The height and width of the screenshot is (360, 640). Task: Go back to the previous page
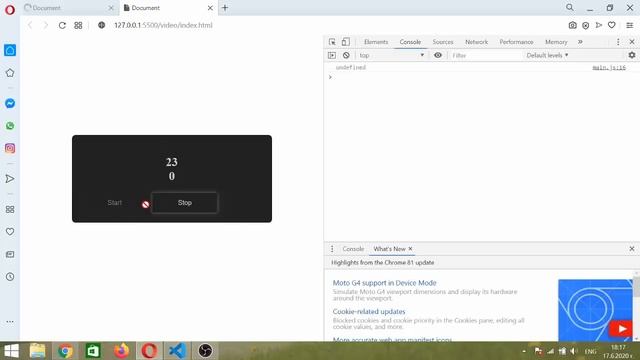pos(30,25)
